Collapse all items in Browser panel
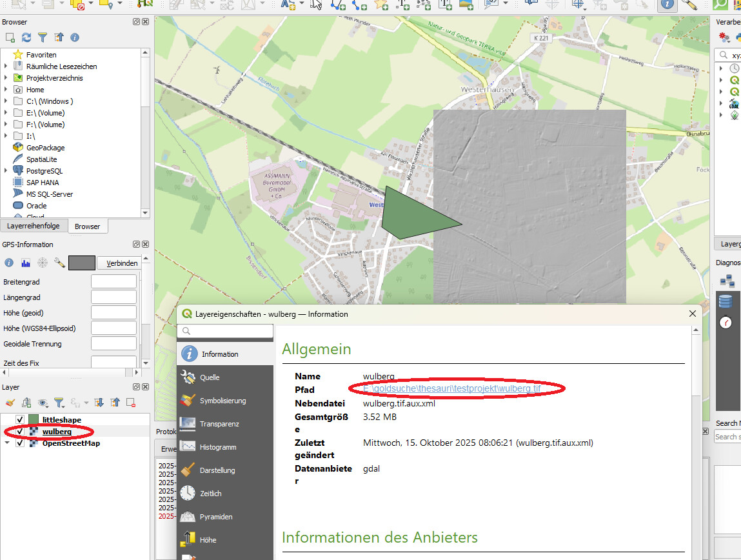Viewport: 741px width, 560px height. pyautogui.click(x=59, y=38)
